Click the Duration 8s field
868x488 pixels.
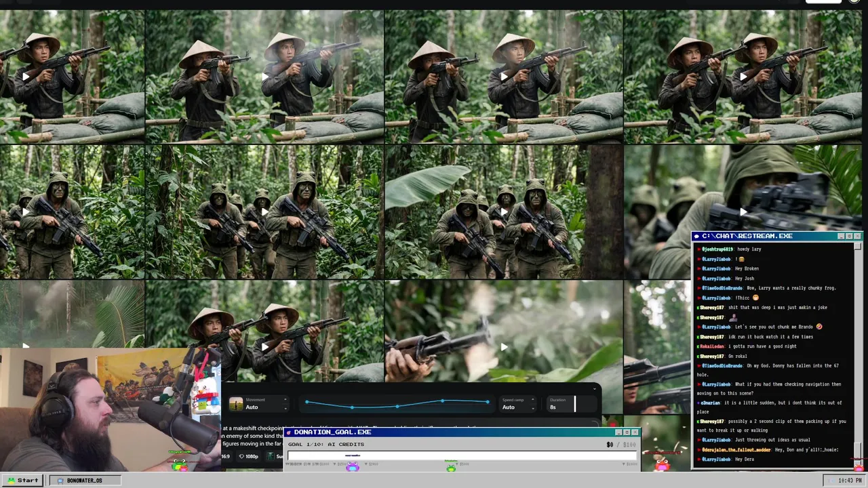click(x=571, y=404)
